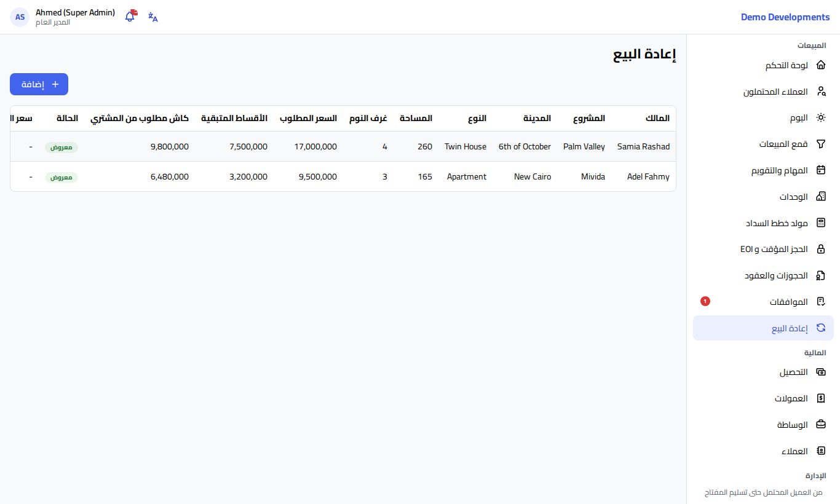Click the Mivida project cell
Image resolution: width=840 pixels, height=504 pixels.
593,176
